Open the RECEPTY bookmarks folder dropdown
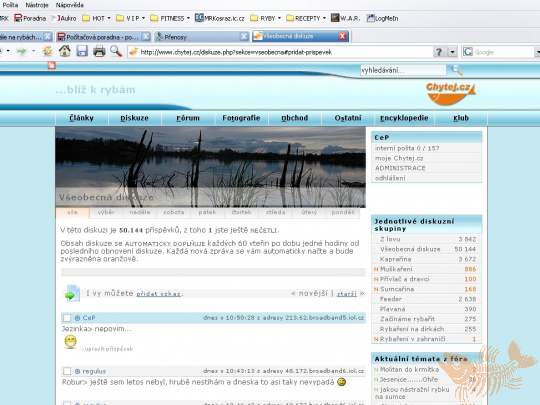 (x=306, y=18)
